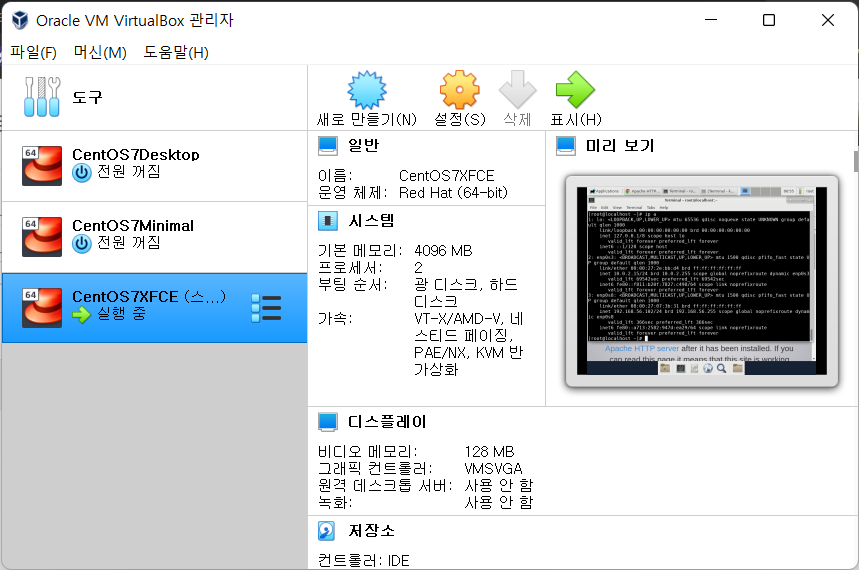
Task: Click the System (시스템) section heading
Action: click(371, 221)
